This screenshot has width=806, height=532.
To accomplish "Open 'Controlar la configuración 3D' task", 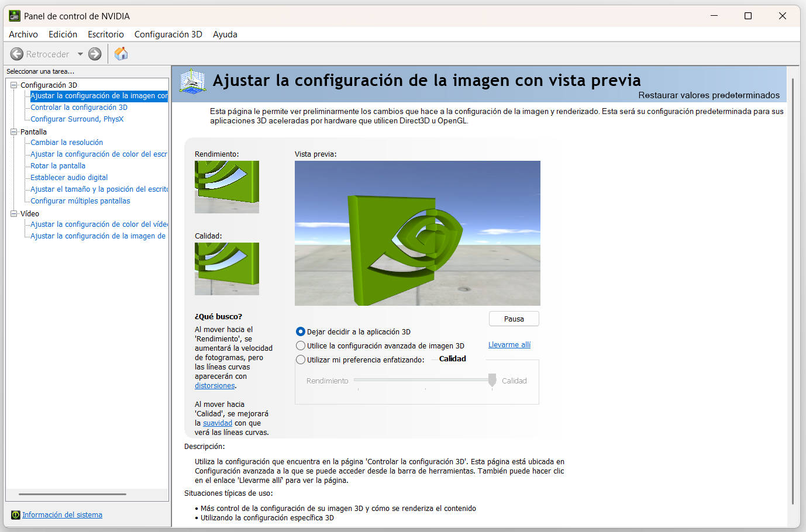I will [79, 108].
